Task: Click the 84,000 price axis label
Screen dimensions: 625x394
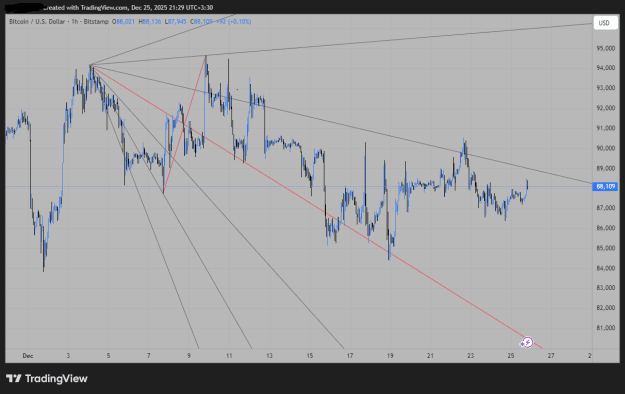Action: (605, 268)
